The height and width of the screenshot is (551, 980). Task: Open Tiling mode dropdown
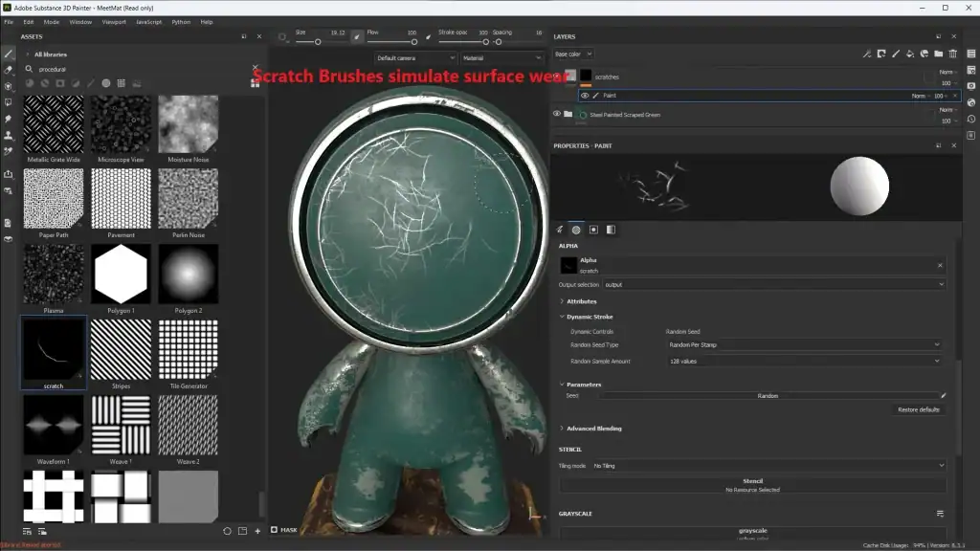coord(768,466)
